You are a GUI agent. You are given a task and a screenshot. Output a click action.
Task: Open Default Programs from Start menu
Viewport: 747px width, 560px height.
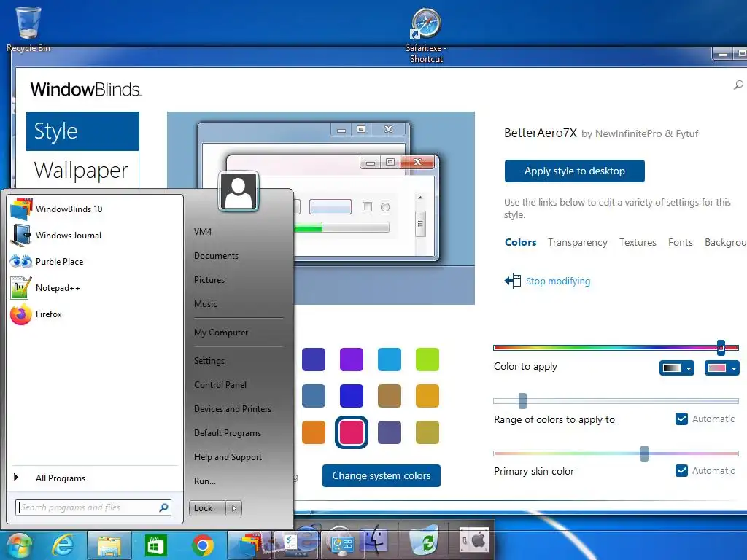pos(228,433)
